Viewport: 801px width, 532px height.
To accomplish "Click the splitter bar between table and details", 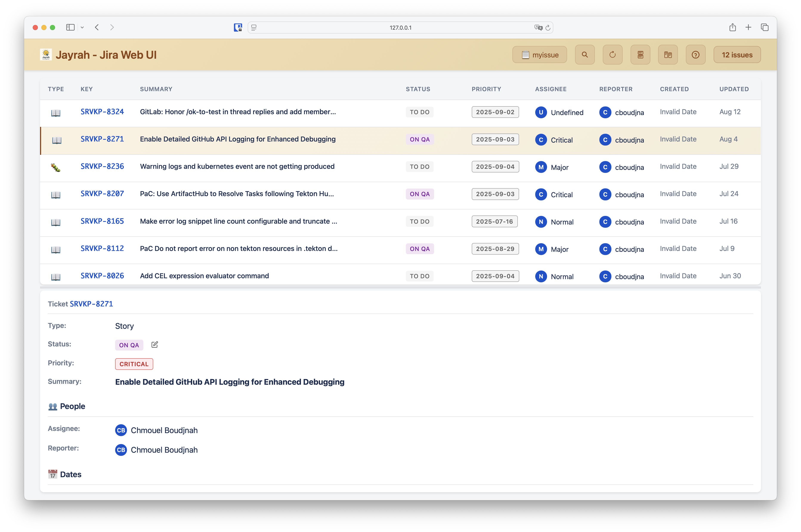I will point(400,287).
